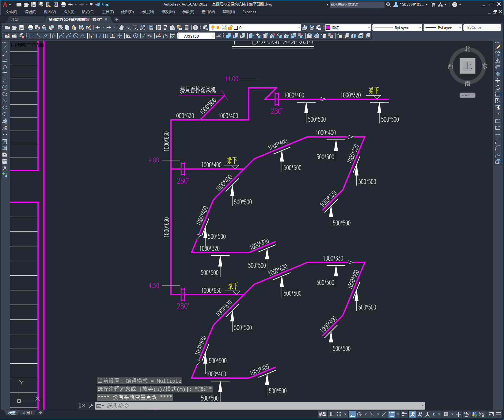Screen dimensions: 504x420
Task: Click the Tolerance dimension tool icon
Action: 128,36
